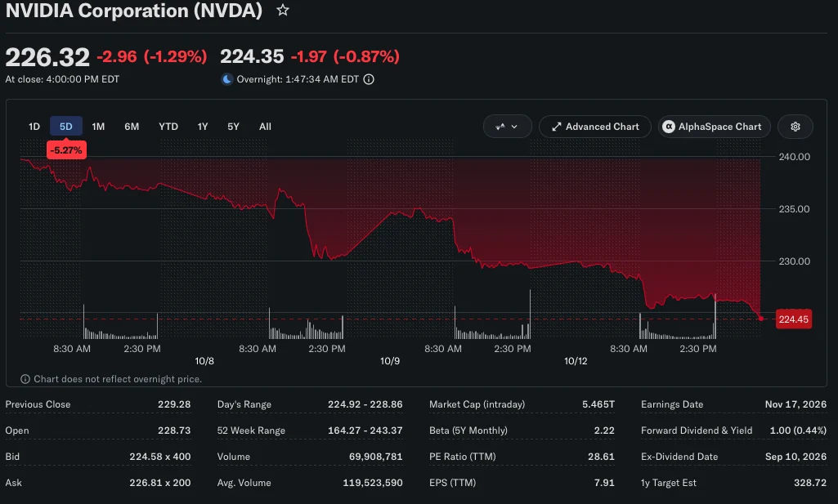The width and height of the screenshot is (838, 504).
Task: Click the Avg. Volume value 119,523,590
Action: (x=373, y=483)
